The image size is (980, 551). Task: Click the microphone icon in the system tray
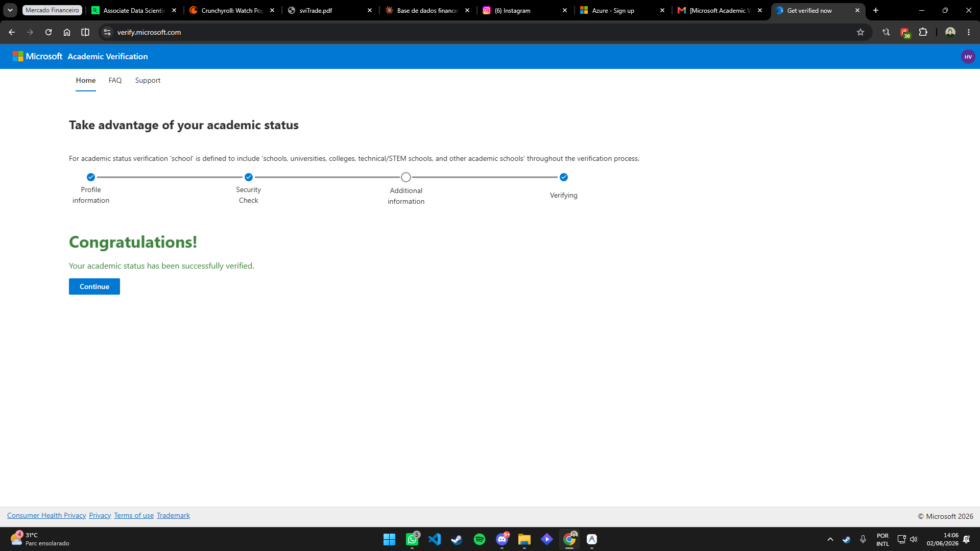(863, 539)
